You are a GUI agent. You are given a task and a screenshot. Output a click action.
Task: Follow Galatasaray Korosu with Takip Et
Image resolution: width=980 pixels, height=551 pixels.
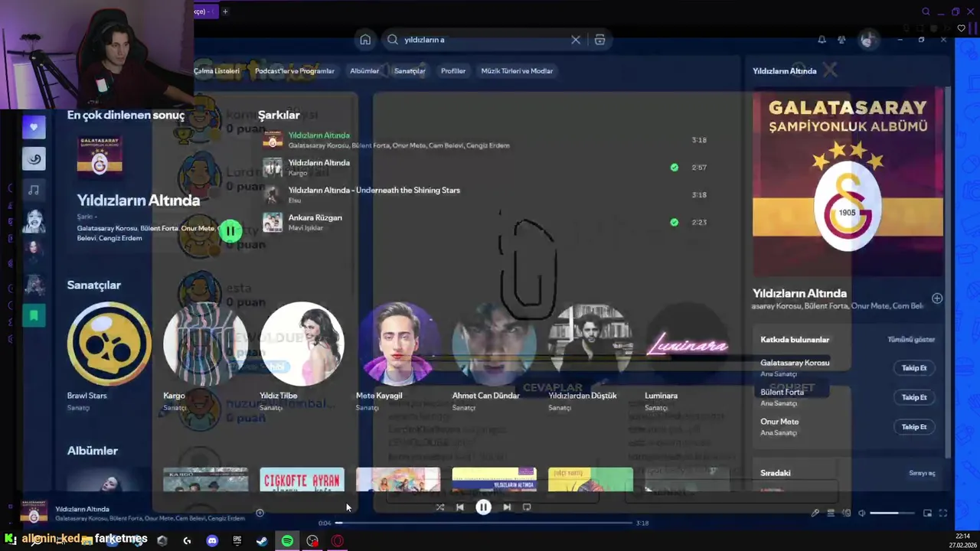(914, 368)
